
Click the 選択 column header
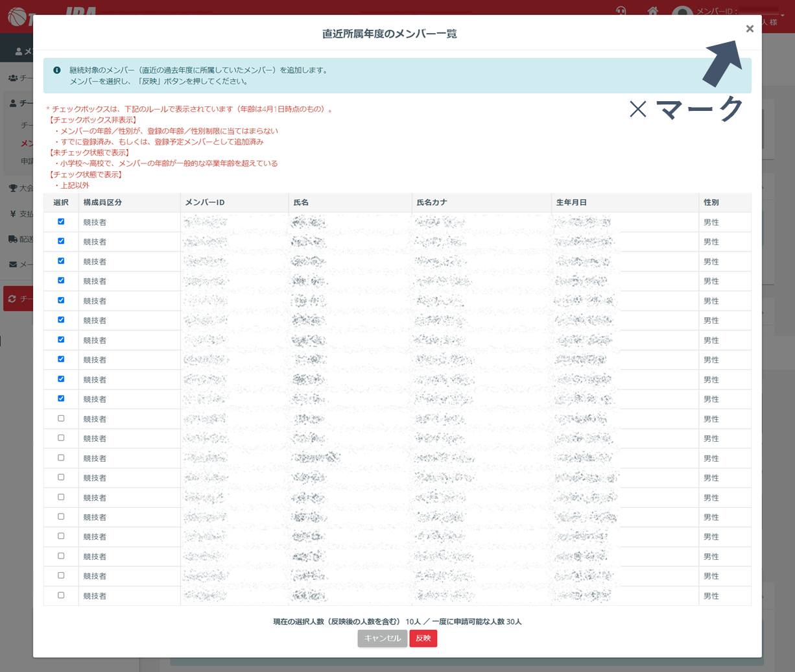click(61, 202)
